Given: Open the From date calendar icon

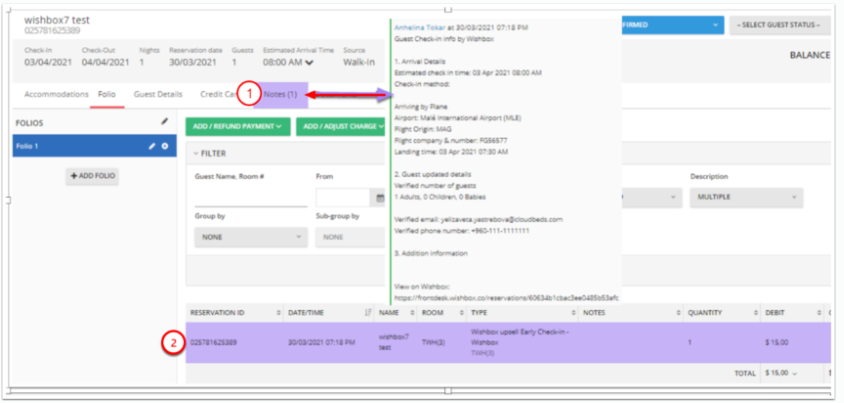Looking at the screenshot, I should point(379,198).
